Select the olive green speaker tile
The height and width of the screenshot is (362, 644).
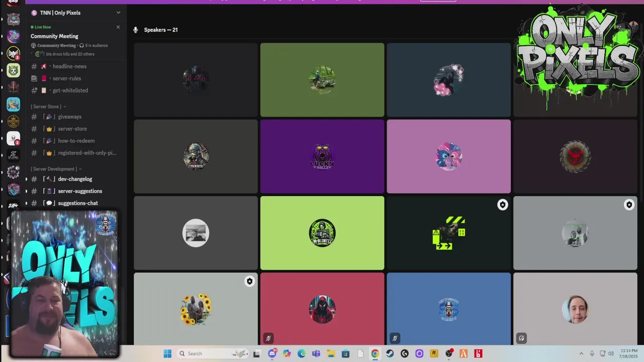322,80
